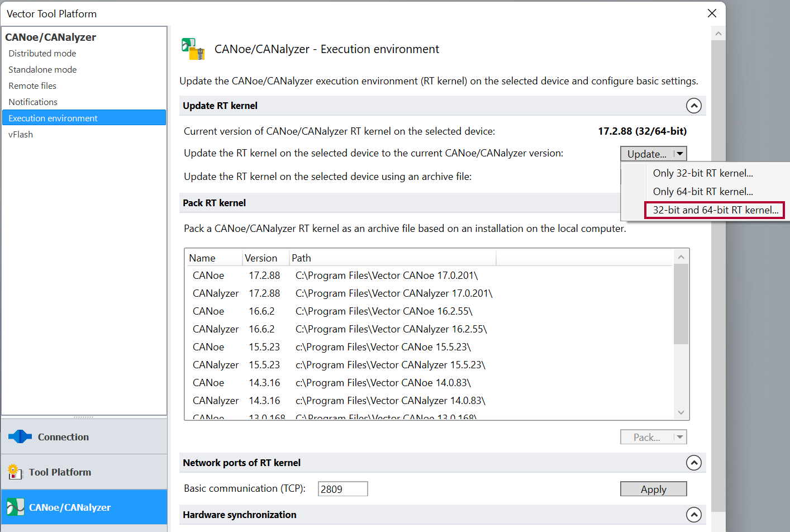
Task: Apply the network port setting
Action: [x=653, y=489]
